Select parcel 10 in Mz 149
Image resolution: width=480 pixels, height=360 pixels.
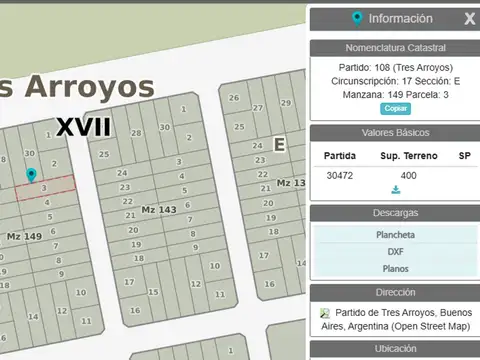click(x=81, y=293)
